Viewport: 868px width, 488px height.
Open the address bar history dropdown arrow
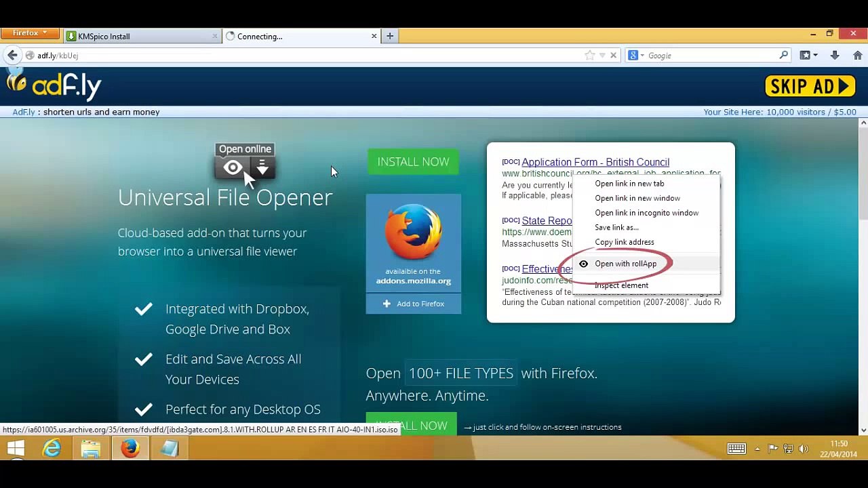pos(601,56)
